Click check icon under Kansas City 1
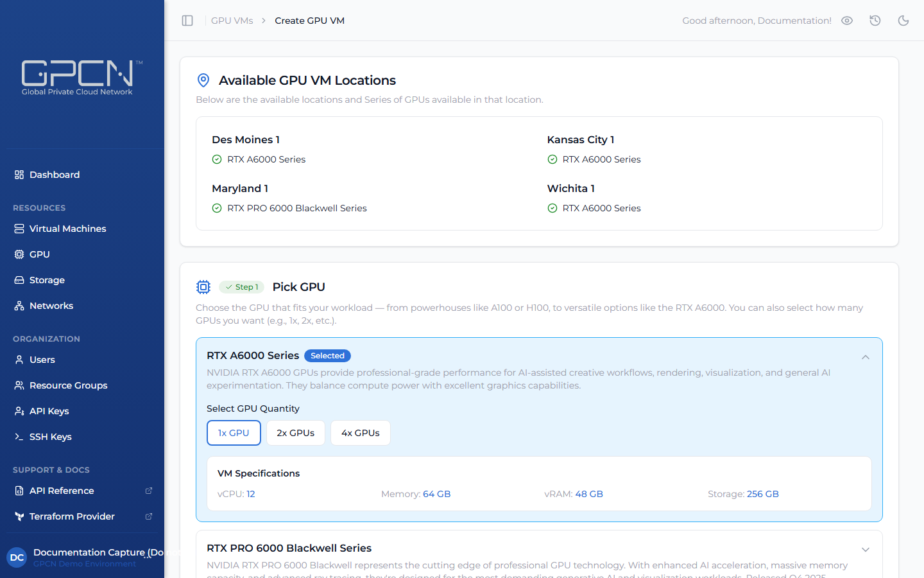This screenshot has width=924, height=578. click(x=552, y=159)
